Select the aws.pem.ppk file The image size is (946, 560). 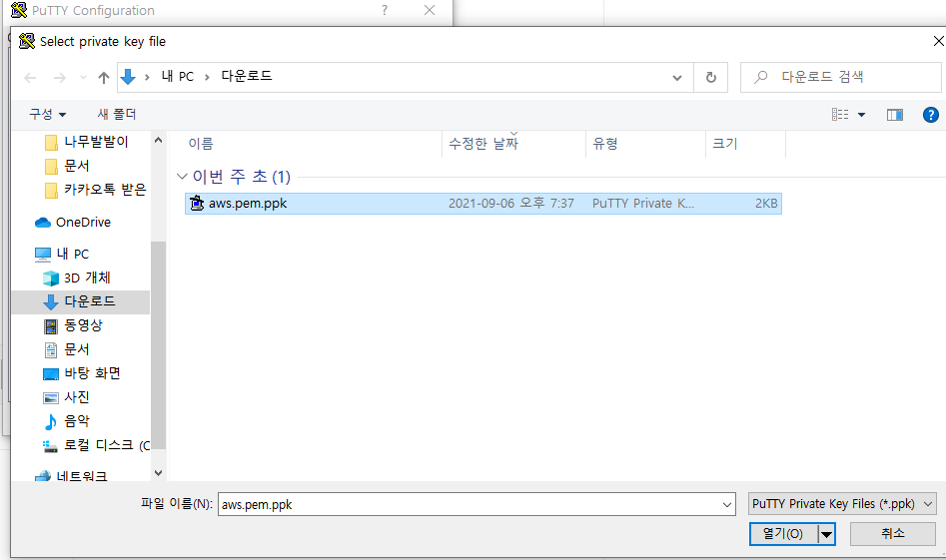[x=483, y=204]
